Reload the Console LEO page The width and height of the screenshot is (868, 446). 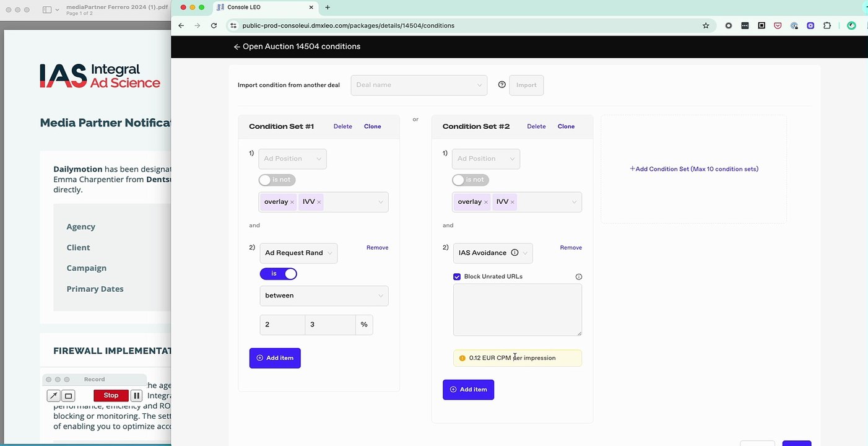tap(214, 25)
